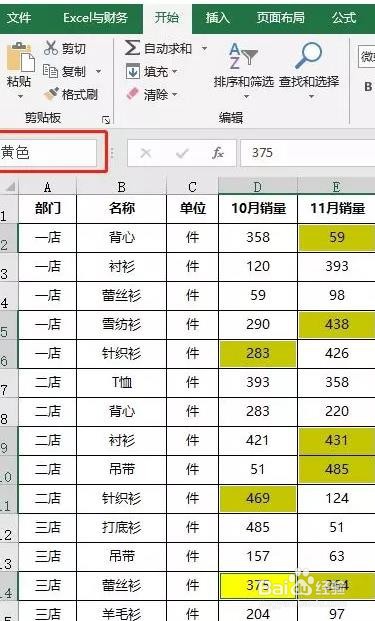The width and height of the screenshot is (375, 621).
Task: Click header cell 单位
Action: click(192, 209)
